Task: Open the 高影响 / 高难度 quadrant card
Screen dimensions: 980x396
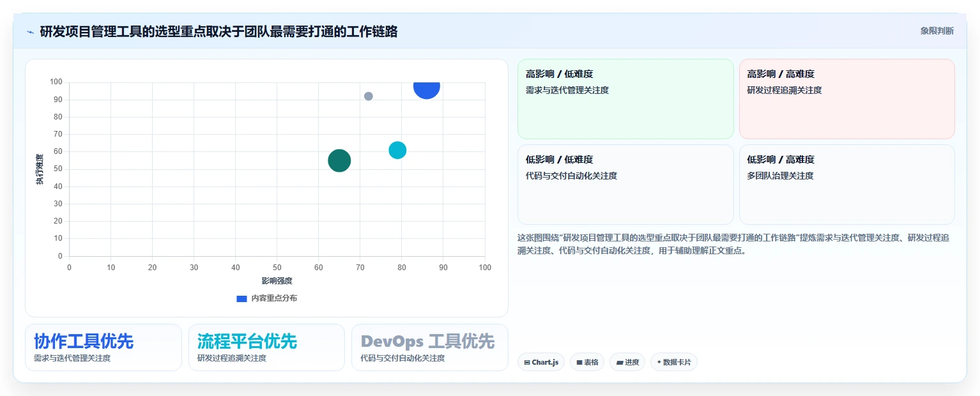Action: [846, 99]
